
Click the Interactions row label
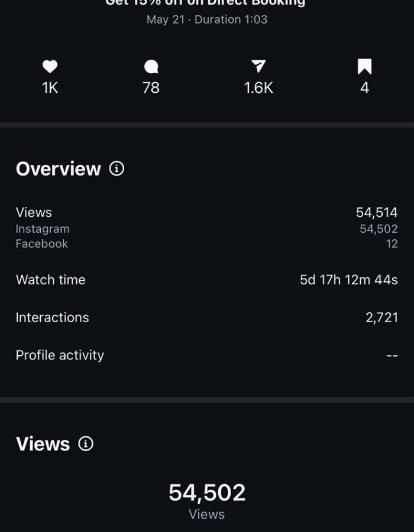53,317
